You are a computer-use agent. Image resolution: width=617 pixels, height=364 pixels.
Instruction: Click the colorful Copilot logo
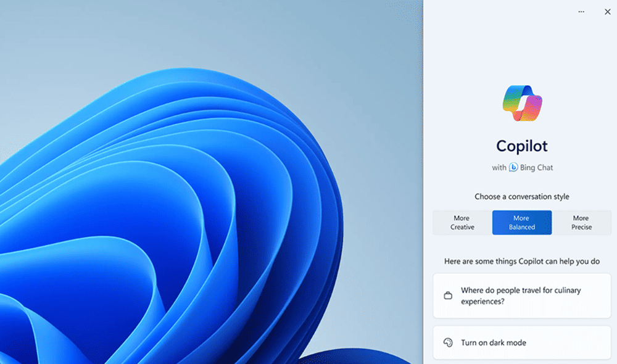click(522, 103)
